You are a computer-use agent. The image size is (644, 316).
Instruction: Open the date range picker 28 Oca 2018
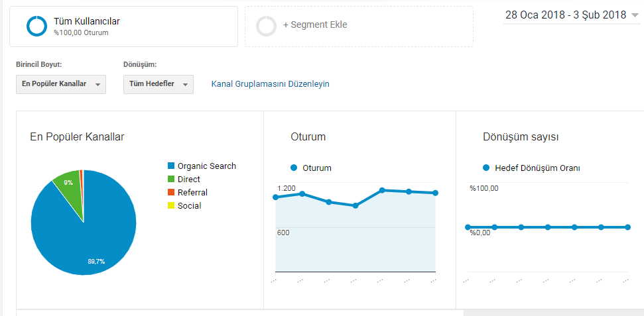571,15
